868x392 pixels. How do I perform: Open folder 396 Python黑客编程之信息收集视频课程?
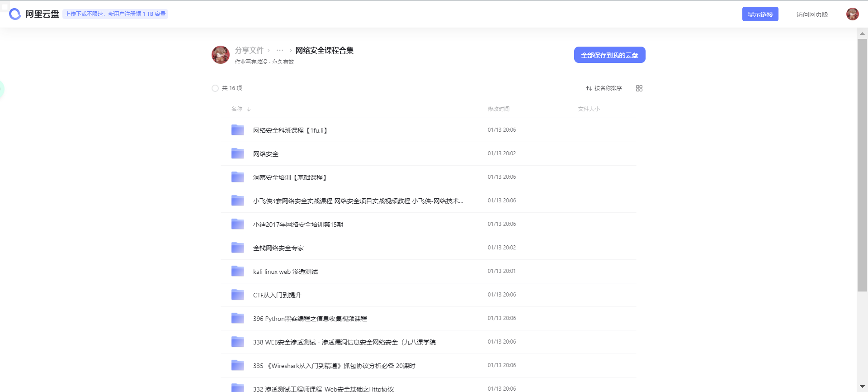tap(310, 319)
